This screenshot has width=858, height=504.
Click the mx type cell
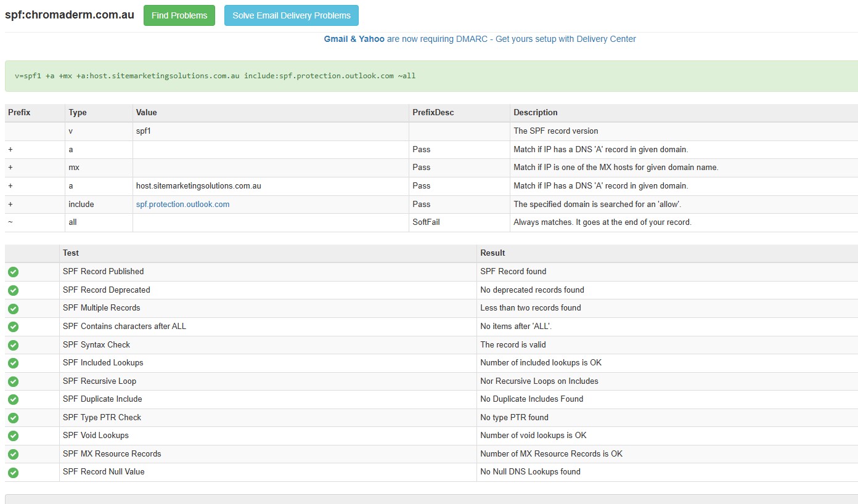[99, 168]
